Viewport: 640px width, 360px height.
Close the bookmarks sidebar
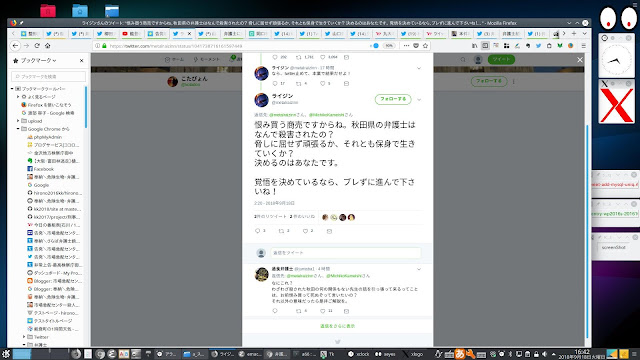82,60
